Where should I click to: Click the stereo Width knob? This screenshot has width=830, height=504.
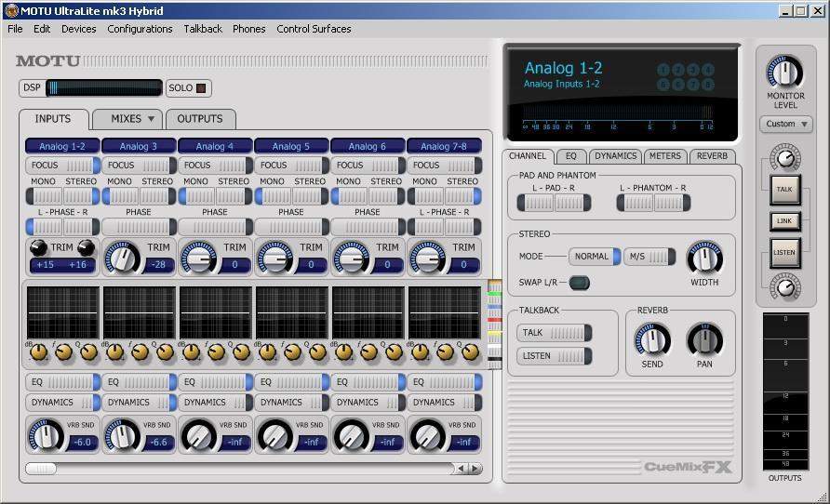tap(704, 257)
